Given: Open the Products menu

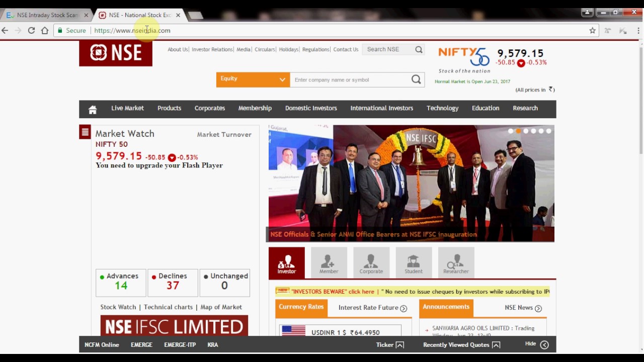Looking at the screenshot, I should [x=169, y=108].
